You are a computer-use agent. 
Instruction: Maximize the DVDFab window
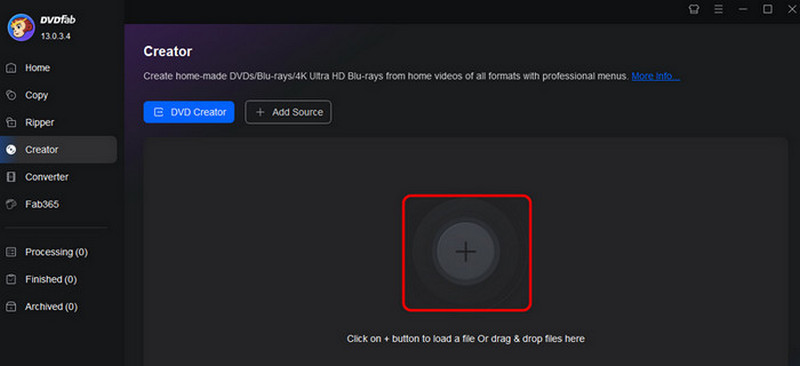point(767,9)
